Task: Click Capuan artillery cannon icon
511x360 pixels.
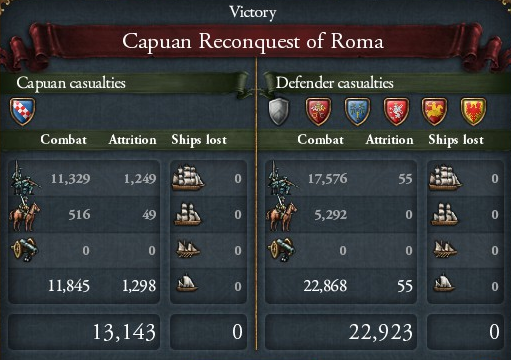Action: click(24, 250)
